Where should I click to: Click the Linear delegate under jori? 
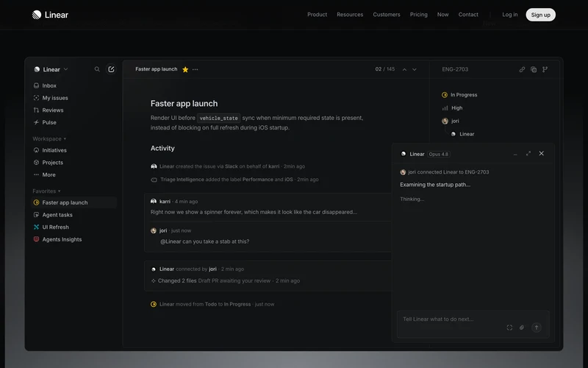[x=463, y=134]
